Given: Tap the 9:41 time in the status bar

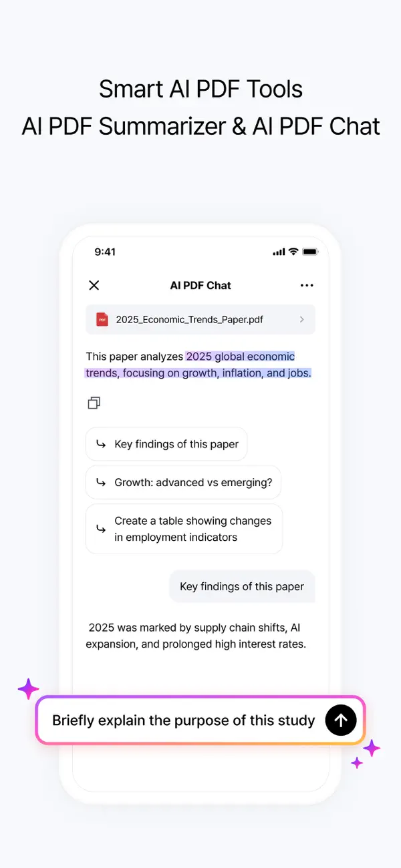Looking at the screenshot, I should [106, 252].
